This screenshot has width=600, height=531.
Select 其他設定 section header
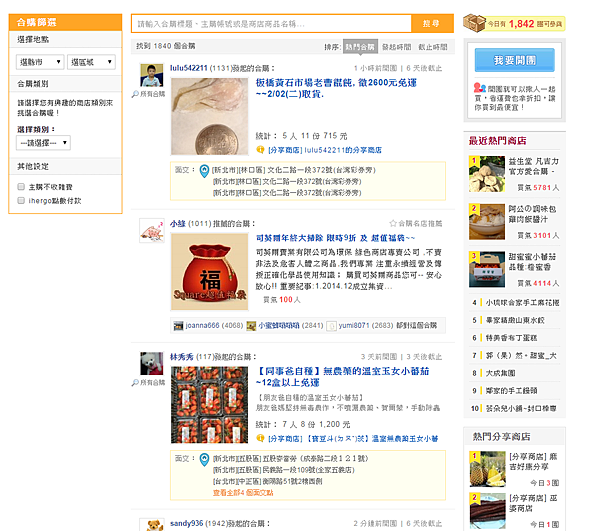(x=65, y=166)
